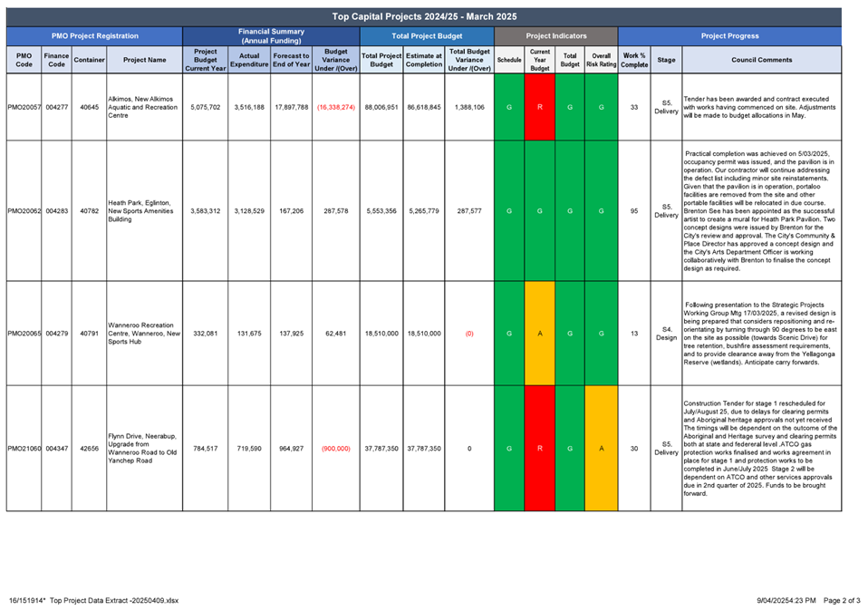Select the budget value '3,583,312'

pos(206,211)
